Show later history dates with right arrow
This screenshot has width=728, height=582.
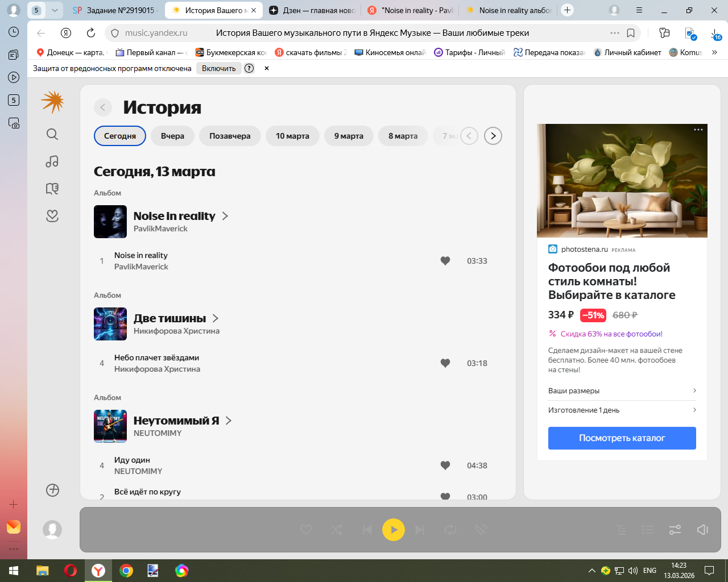pos(493,136)
